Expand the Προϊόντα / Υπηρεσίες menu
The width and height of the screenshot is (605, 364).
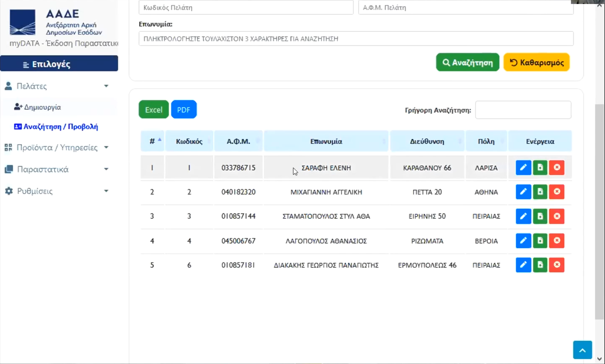click(57, 148)
